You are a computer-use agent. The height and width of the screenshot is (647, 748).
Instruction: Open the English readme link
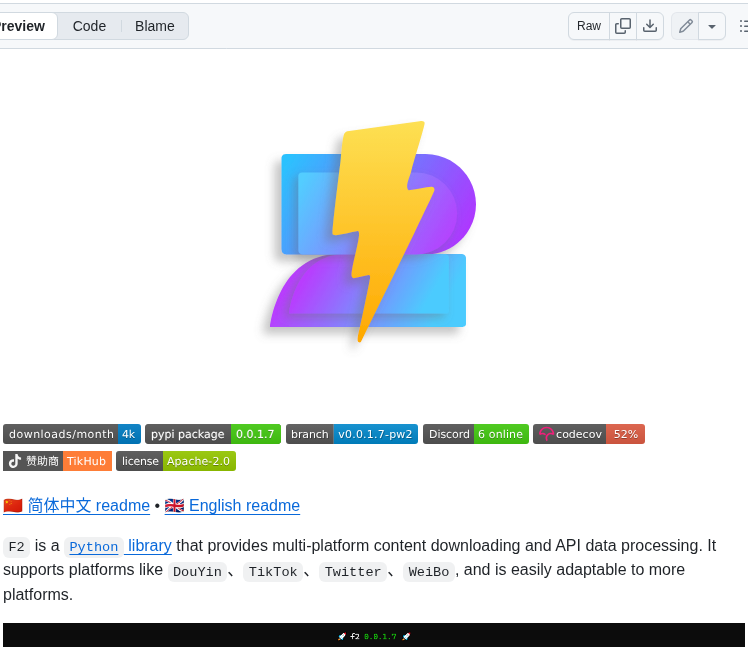tap(232, 505)
